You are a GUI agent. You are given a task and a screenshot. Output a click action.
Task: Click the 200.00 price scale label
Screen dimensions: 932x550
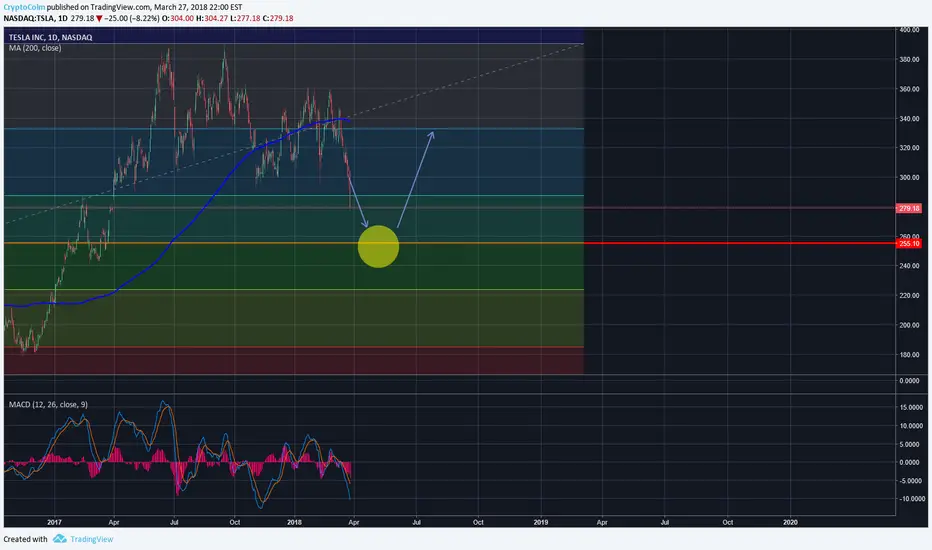(x=909, y=325)
